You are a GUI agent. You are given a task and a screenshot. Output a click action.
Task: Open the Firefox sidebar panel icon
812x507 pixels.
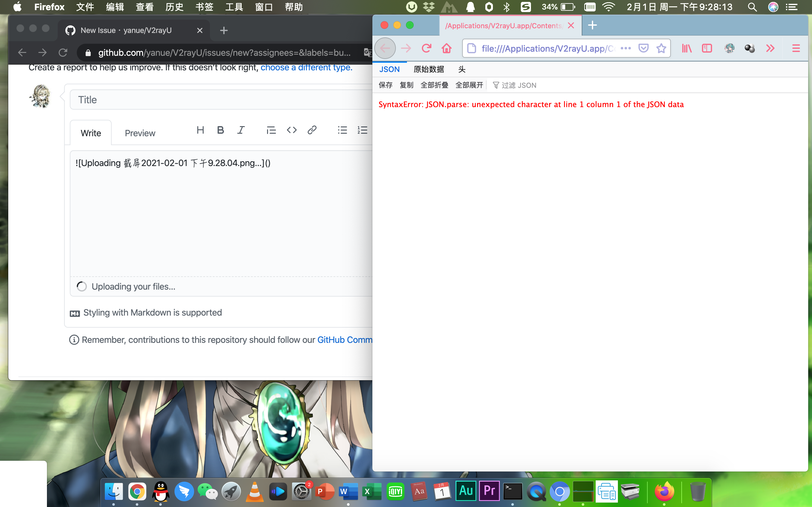click(707, 48)
